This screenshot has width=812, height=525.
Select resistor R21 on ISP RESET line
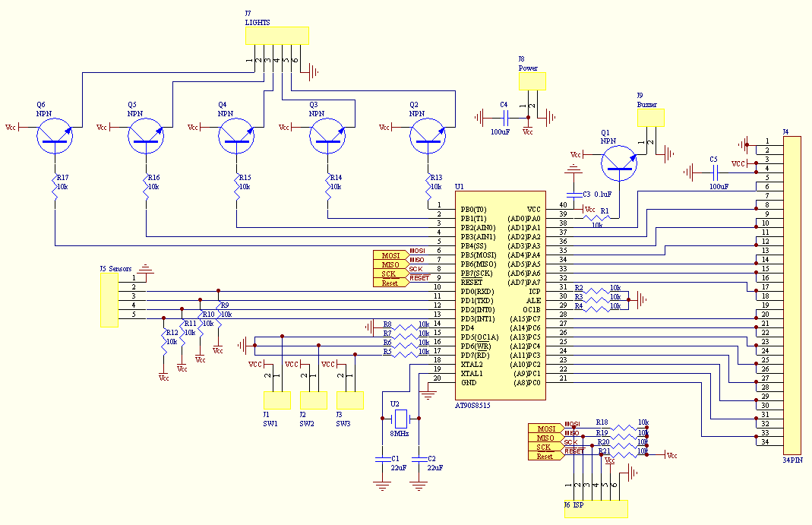pos(624,455)
